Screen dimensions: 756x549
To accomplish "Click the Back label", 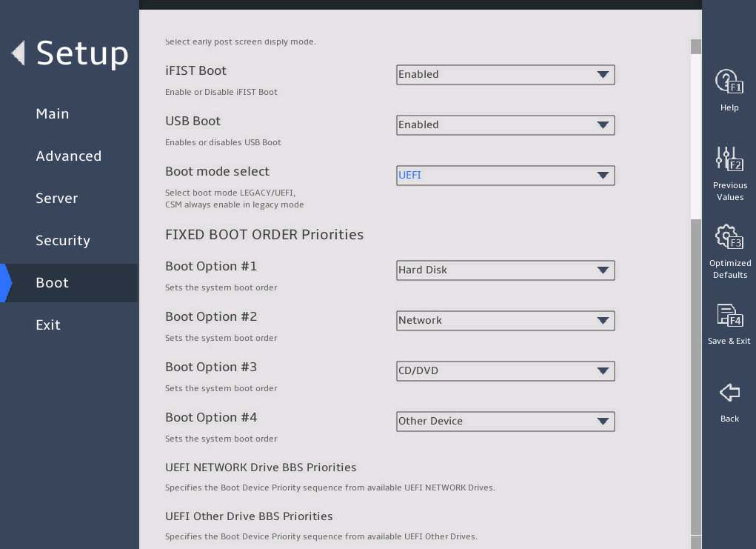I will [x=729, y=419].
